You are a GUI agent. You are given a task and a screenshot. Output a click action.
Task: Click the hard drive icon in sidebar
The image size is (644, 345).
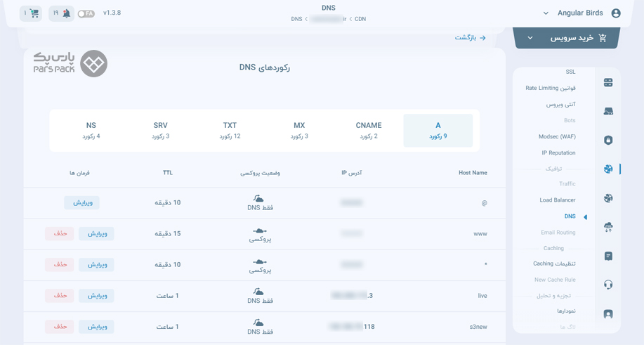(608, 111)
